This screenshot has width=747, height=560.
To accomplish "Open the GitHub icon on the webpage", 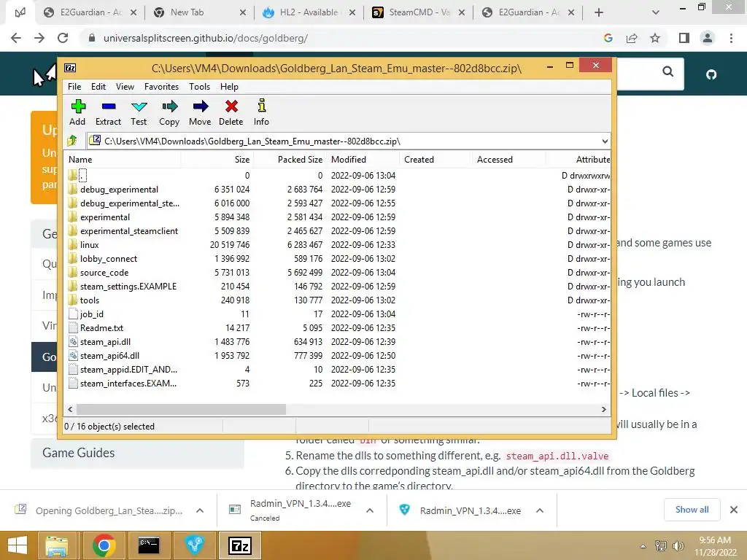I will point(711,74).
